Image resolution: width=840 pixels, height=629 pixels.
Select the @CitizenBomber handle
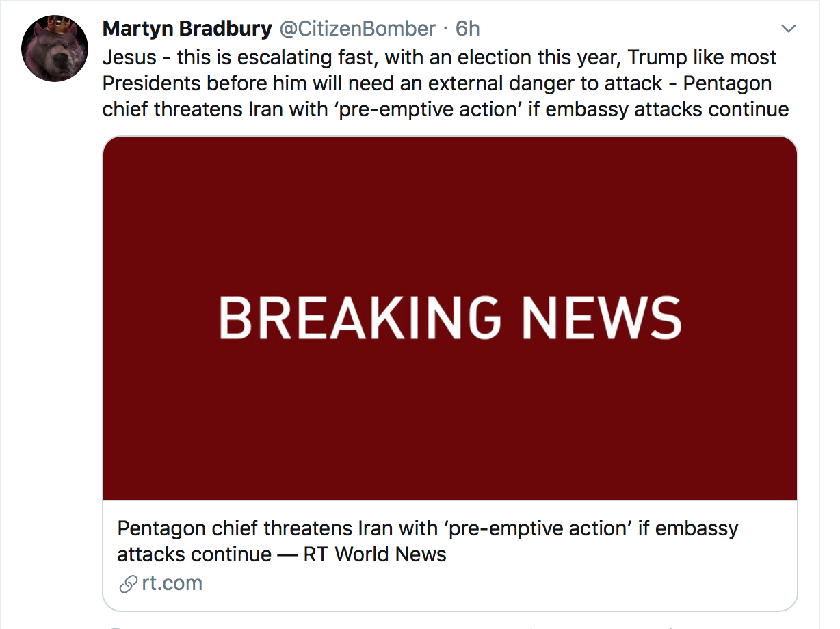[x=357, y=29]
